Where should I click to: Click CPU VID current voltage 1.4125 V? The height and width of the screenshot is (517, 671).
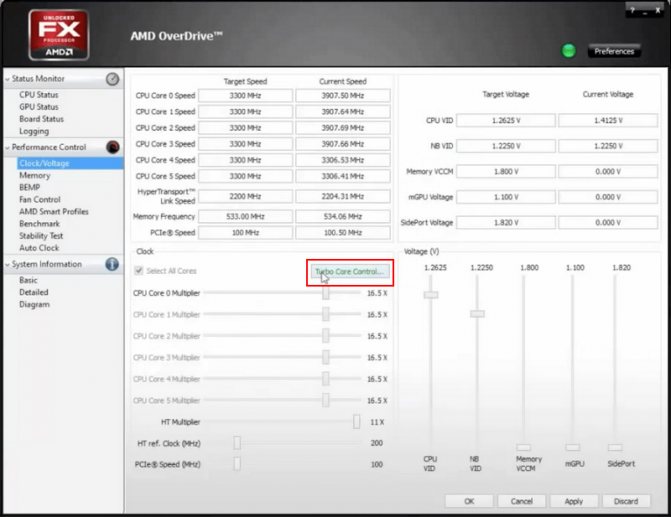(608, 120)
